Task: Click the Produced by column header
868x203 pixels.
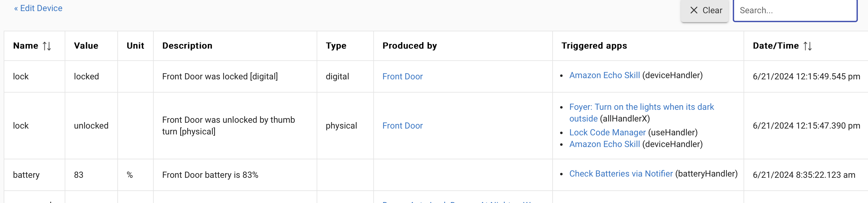Action: click(409, 46)
